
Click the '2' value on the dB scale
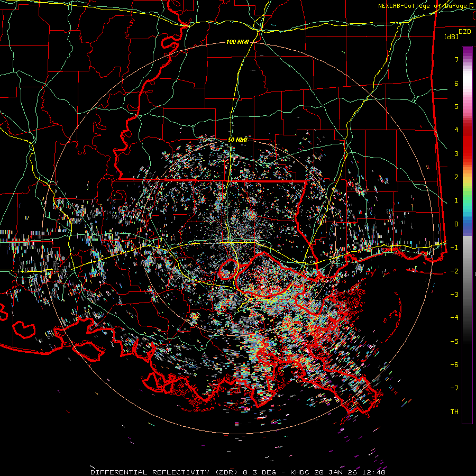point(456,177)
